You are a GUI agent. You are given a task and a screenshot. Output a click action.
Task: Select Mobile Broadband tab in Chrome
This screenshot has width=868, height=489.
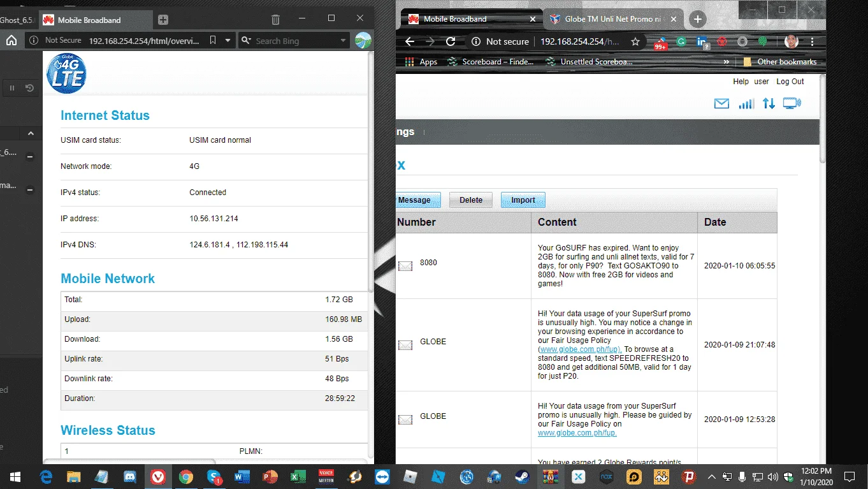pyautogui.click(x=470, y=19)
